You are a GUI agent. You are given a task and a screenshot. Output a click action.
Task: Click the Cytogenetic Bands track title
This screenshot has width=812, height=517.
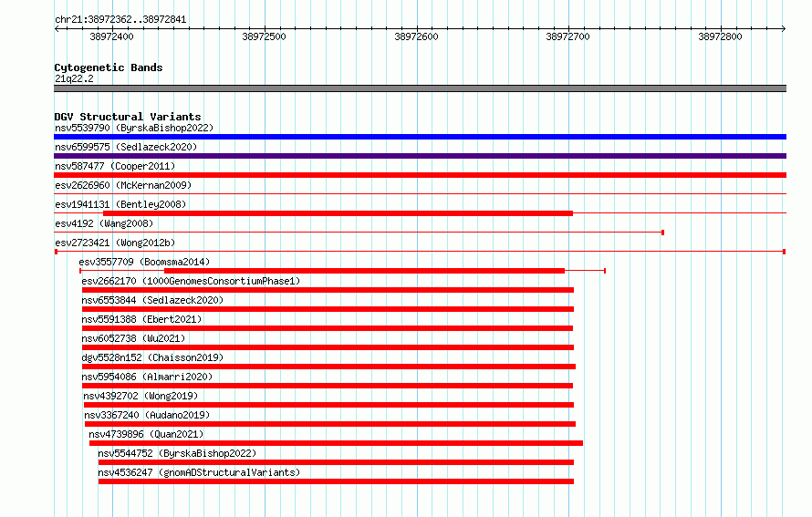[109, 67]
